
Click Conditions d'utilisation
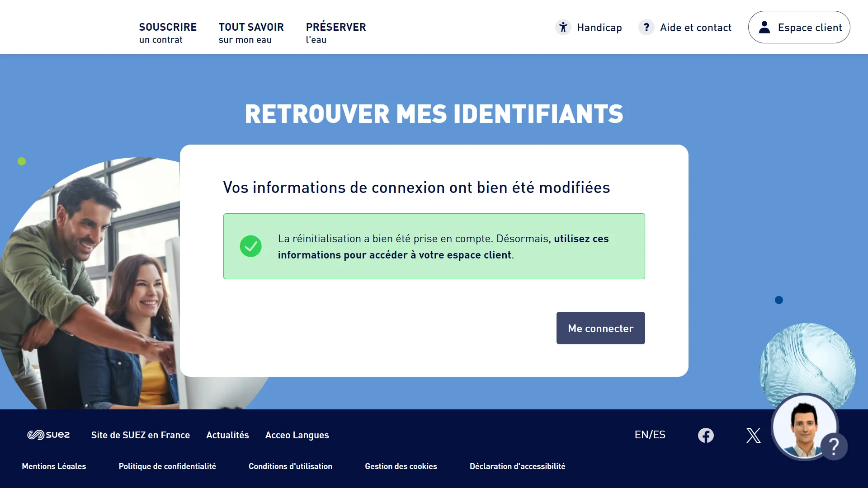pos(291,466)
